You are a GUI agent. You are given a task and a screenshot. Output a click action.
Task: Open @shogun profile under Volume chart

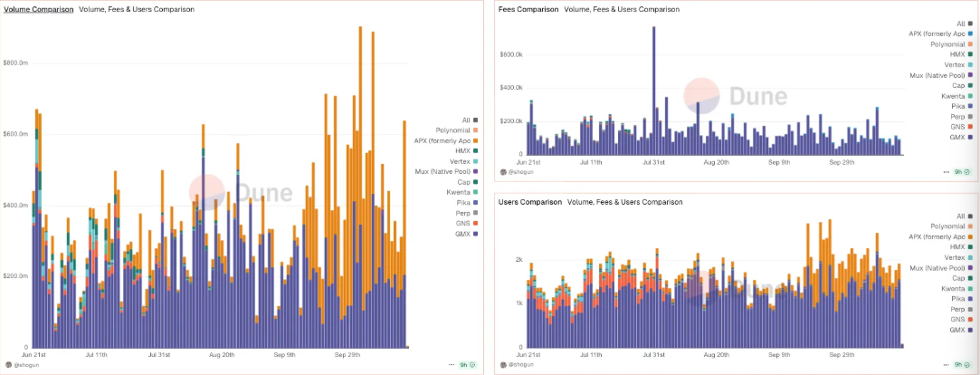pos(25,364)
